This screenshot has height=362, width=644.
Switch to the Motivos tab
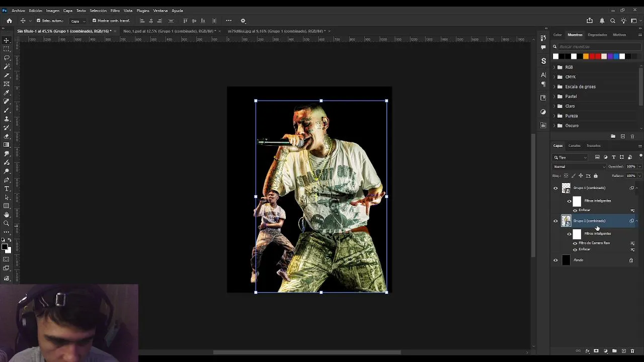click(619, 35)
